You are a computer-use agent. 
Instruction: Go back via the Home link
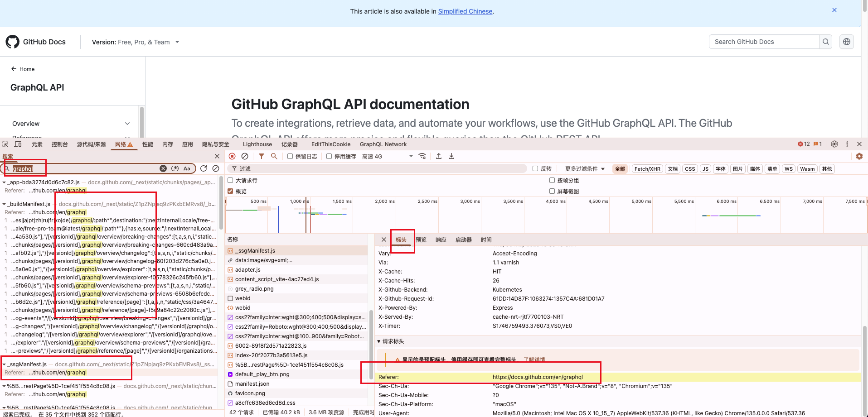coord(23,69)
